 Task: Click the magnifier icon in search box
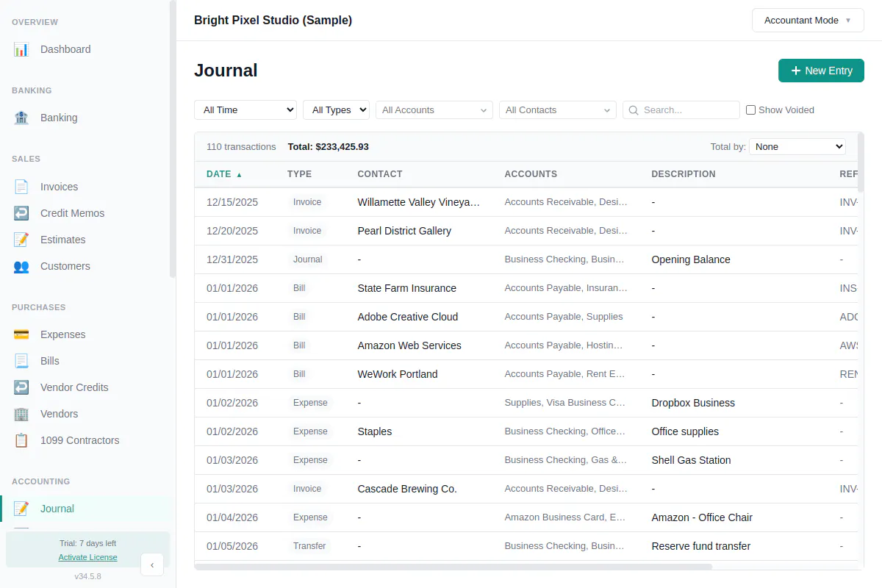(634, 110)
